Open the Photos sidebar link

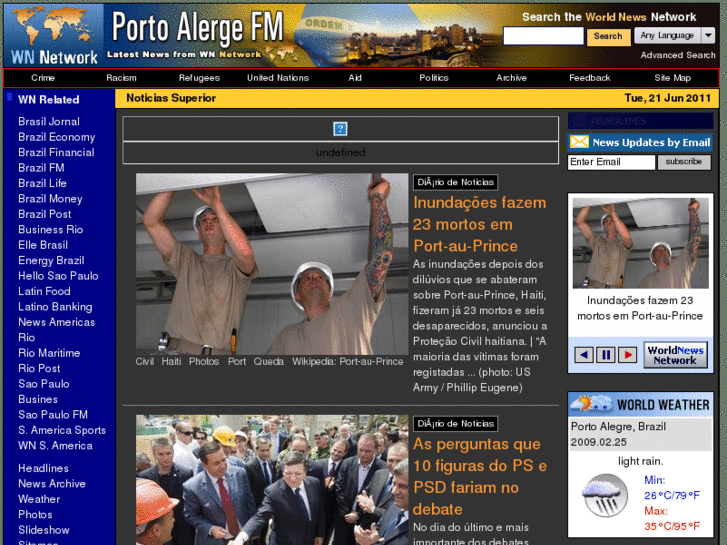(35, 514)
